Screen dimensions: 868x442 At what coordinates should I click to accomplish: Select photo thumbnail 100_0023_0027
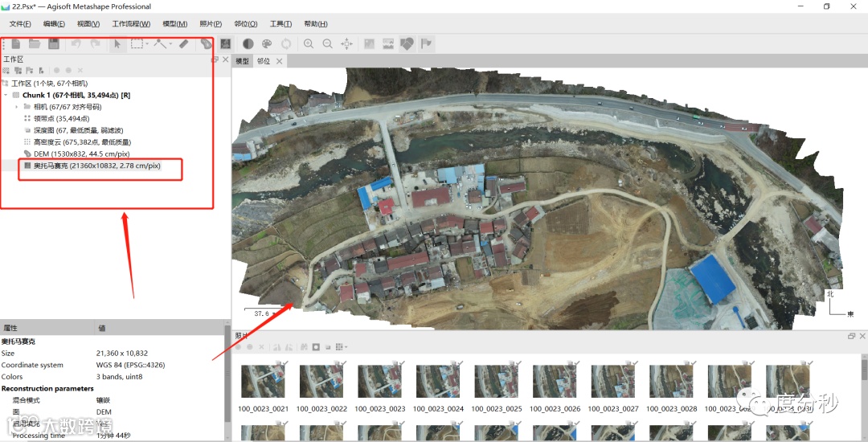click(612, 381)
